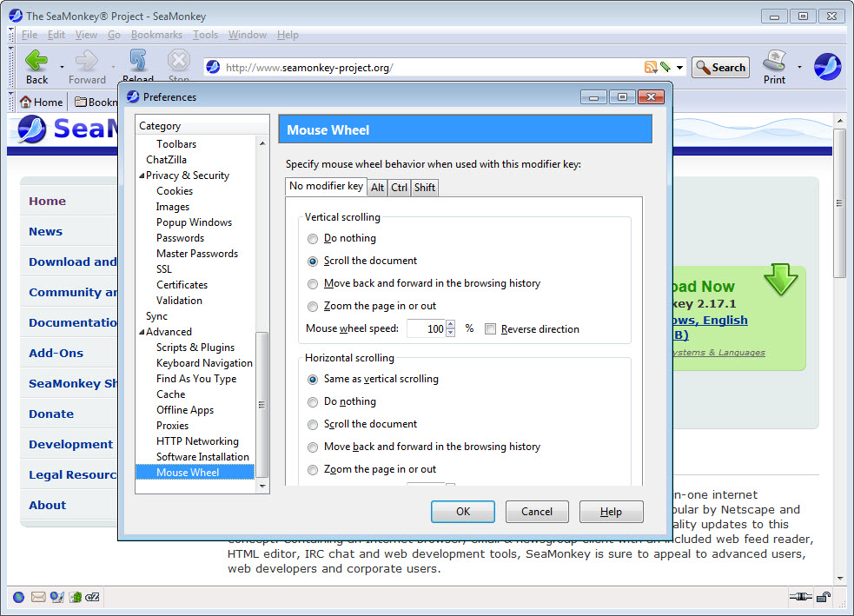Screen dimensions: 854x616
Task: Open the File menu
Action: pos(30,35)
